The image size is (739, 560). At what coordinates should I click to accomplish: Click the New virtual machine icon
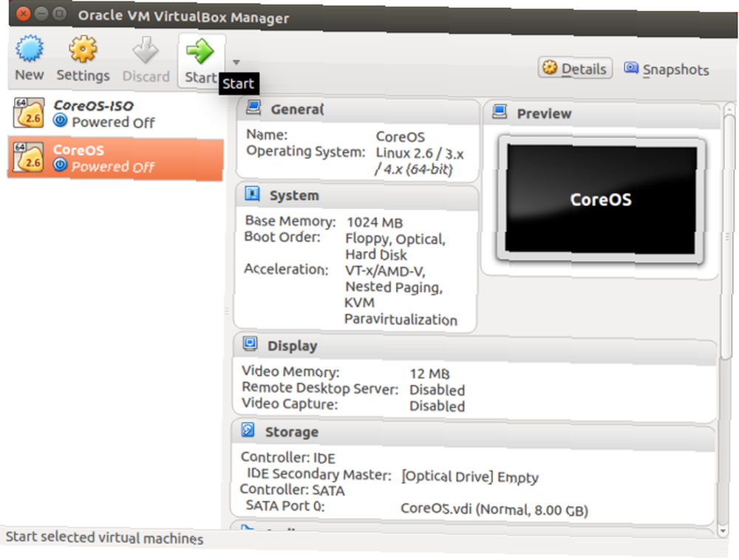click(30, 49)
